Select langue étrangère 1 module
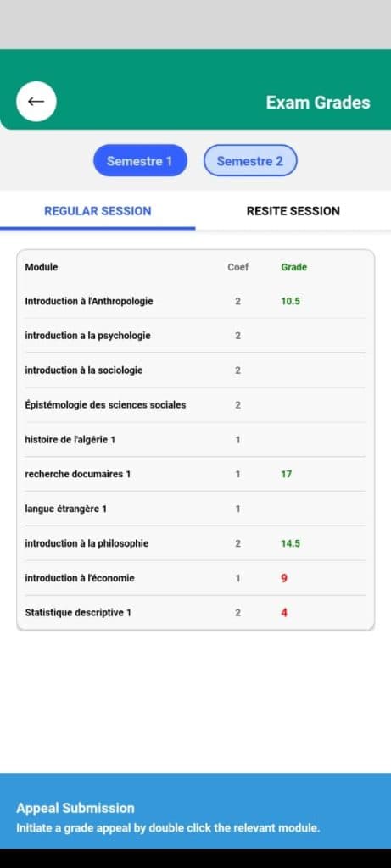 [x=195, y=509]
